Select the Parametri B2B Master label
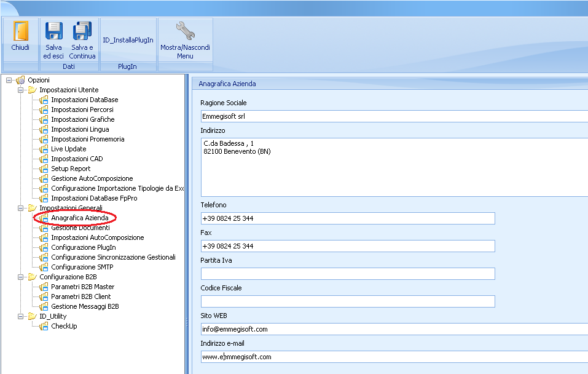 [82, 287]
